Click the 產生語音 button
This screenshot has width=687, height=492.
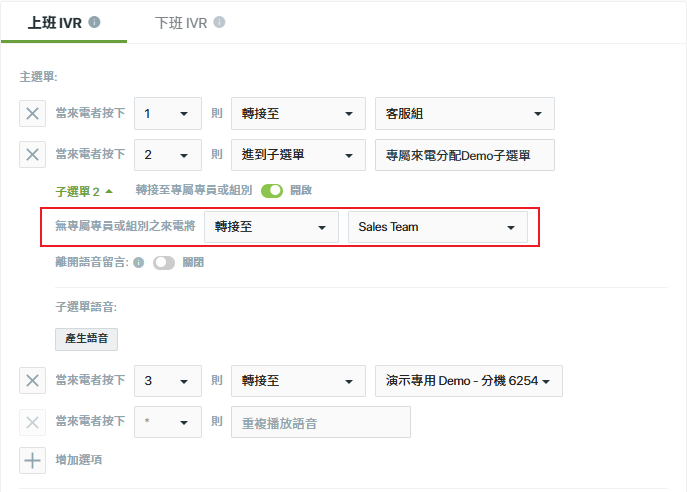click(86, 339)
